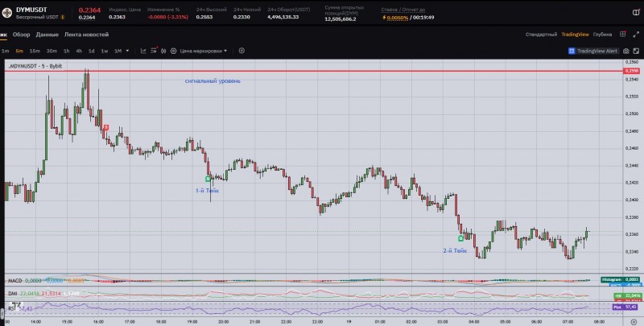
Task: Click the info badge beside Бессрочный USDT
Action: [x=63, y=17]
